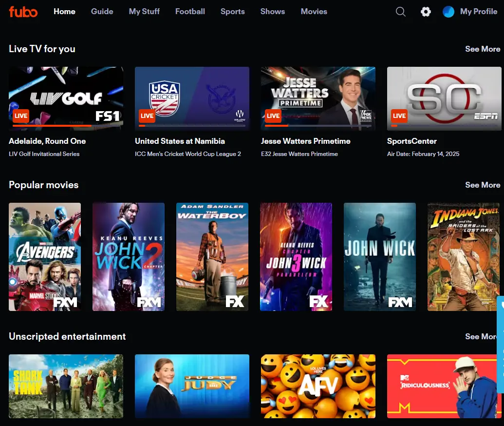Click title 'United States at Namibia'

pos(180,141)
